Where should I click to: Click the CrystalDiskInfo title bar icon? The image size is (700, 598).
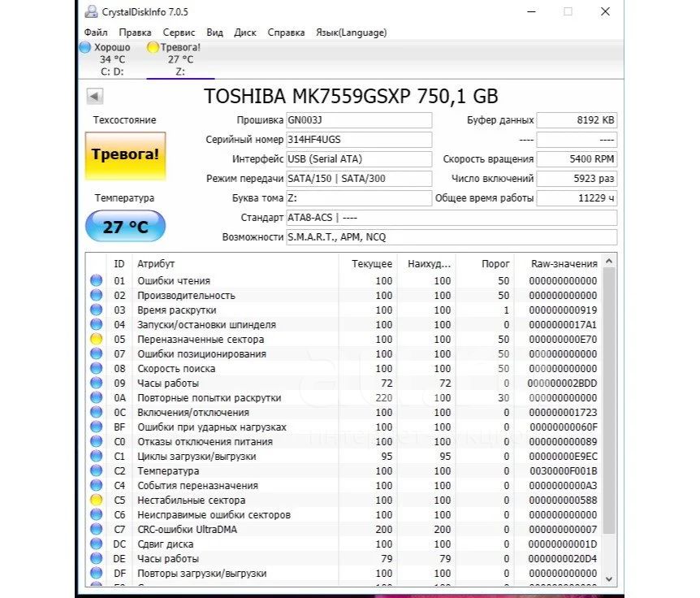91,11
